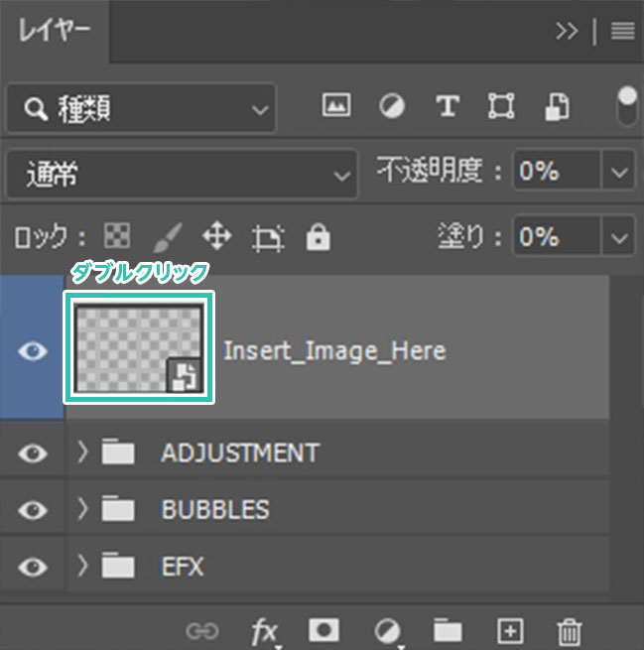The image size is (644, 650).
Task: Open the blend mode 通常 dropdown
Action: (181, 175)
